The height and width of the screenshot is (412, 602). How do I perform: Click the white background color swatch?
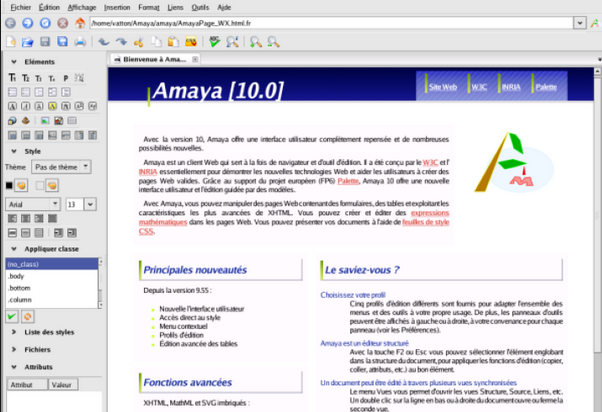[x=40, y=186]
